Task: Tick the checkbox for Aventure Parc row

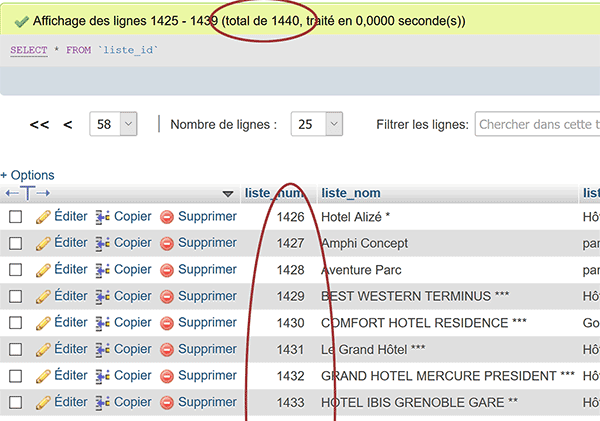Action: (x=15, y=270)
